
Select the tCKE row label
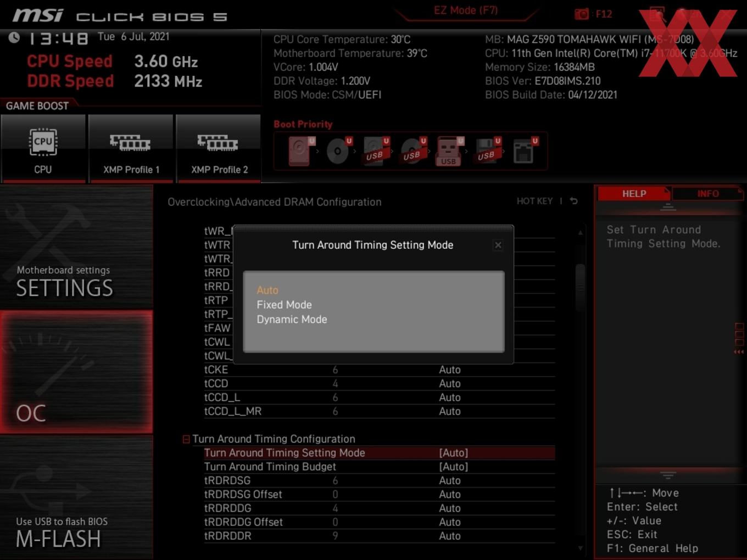tap(216, 370)
